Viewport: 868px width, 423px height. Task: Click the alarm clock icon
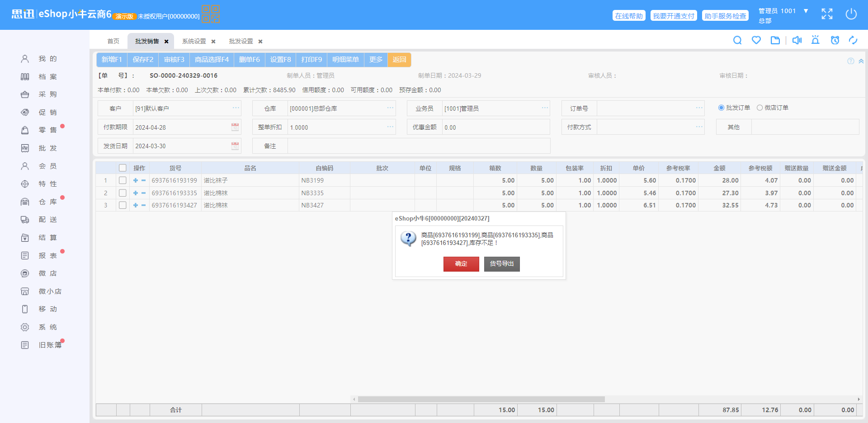835,40
